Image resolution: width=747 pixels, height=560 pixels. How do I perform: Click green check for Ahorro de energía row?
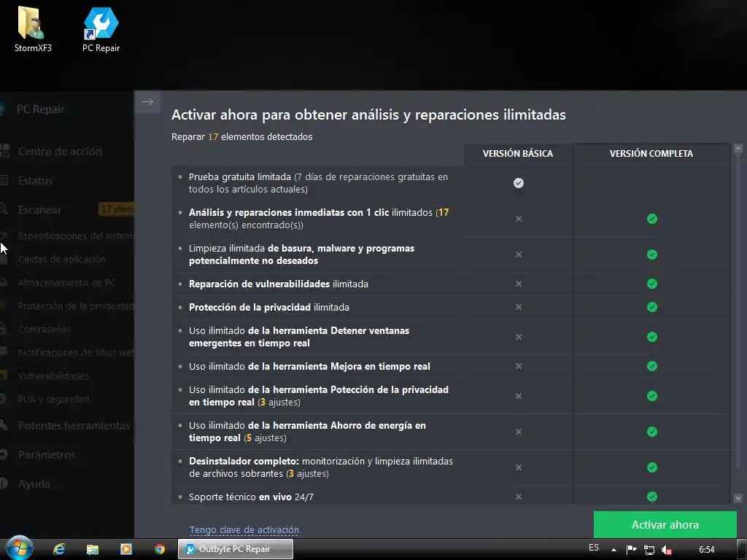[651, 432]
